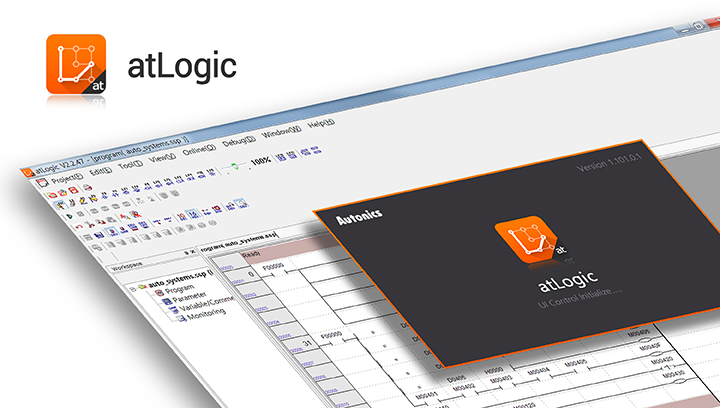Screen dimensions: 720x408
Task: Open the Tool(T) menu
Action: 130,165
